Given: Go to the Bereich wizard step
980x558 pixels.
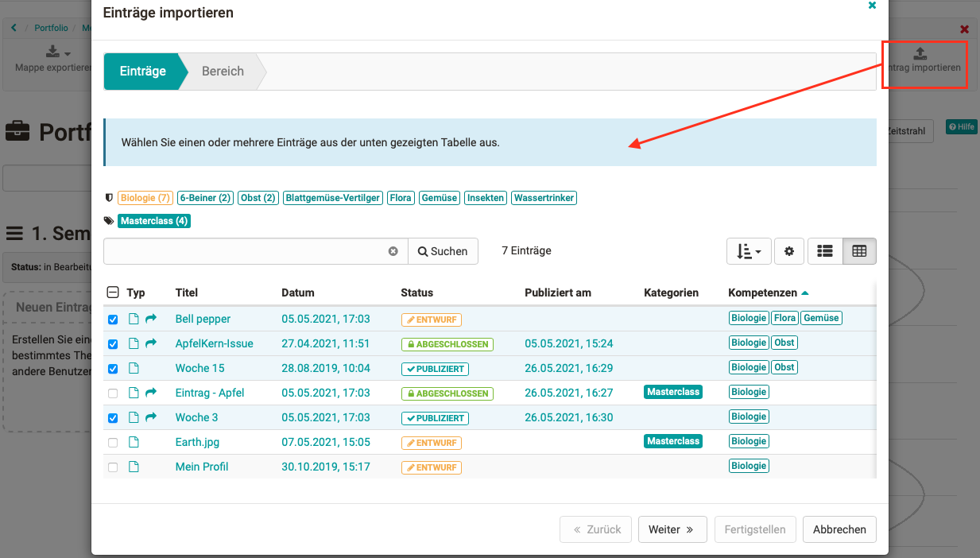Looking at the screenshot, I should click(223, 72).
